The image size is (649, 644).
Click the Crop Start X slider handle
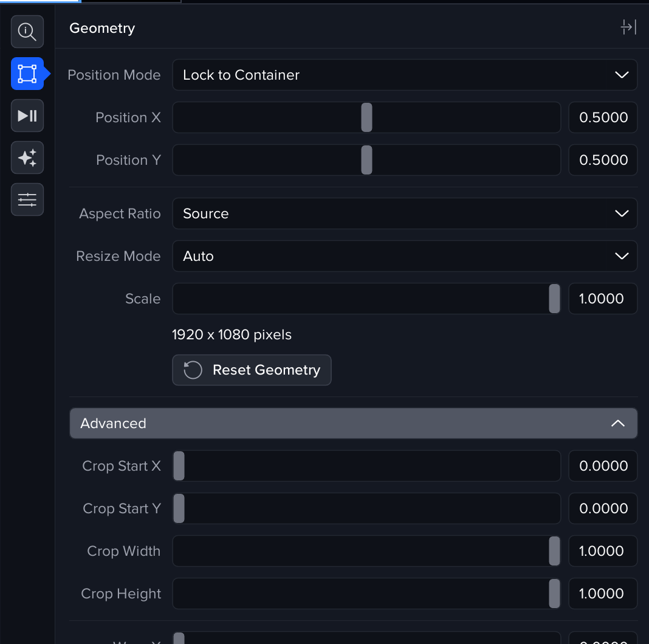pyautogui.click(x=179, y=466)
